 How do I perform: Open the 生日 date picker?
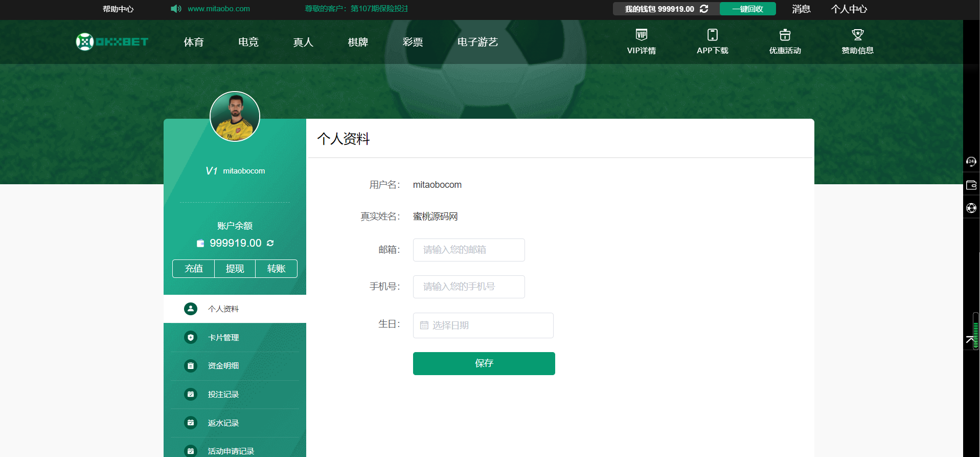click(483, 325)
